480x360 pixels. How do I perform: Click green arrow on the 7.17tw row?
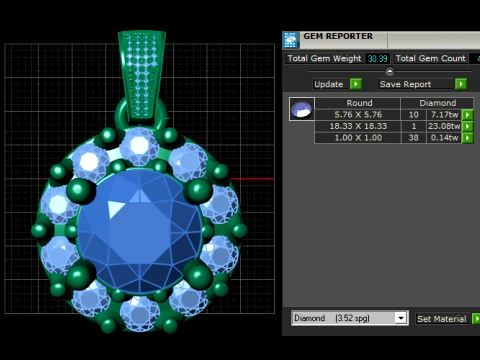468,115
